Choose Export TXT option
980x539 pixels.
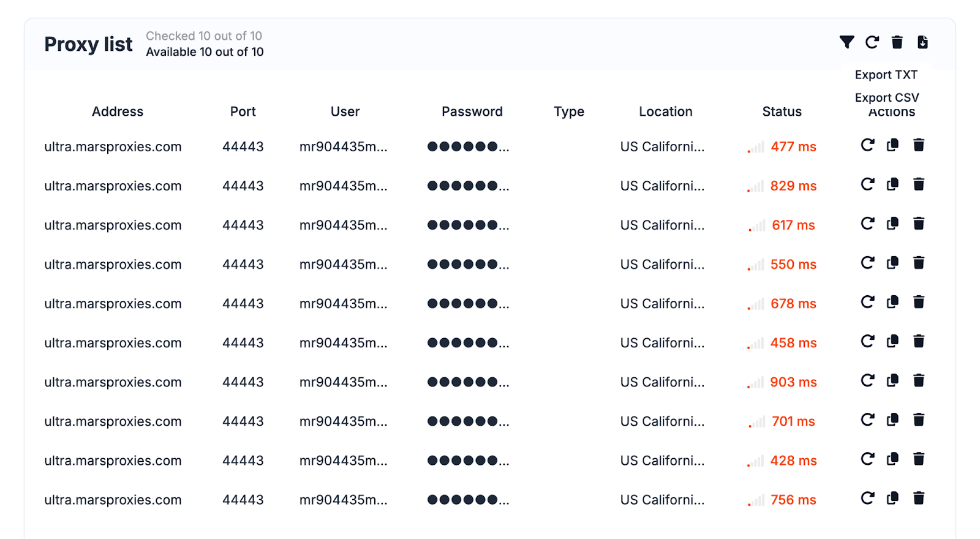click(x=886, y=75)
